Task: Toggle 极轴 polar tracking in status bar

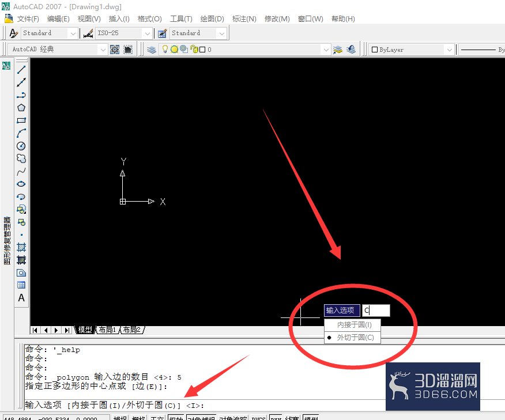Action: (x=176, y=418)
